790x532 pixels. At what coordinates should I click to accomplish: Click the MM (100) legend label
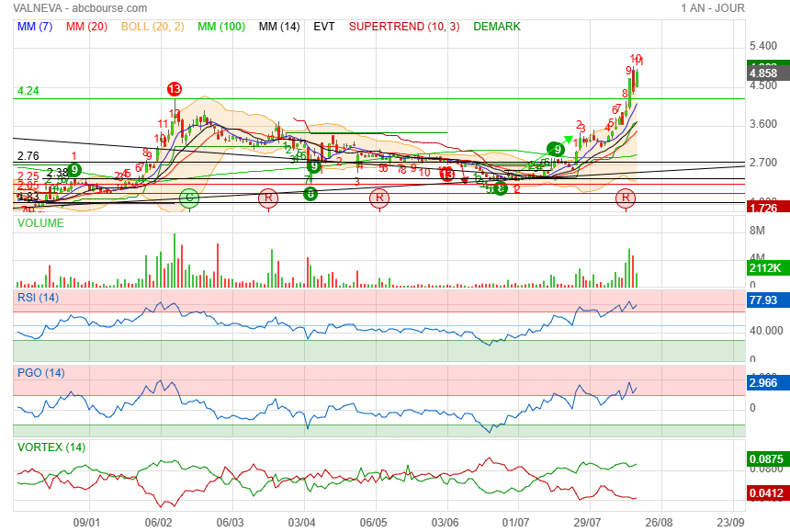tap(221, 27)
